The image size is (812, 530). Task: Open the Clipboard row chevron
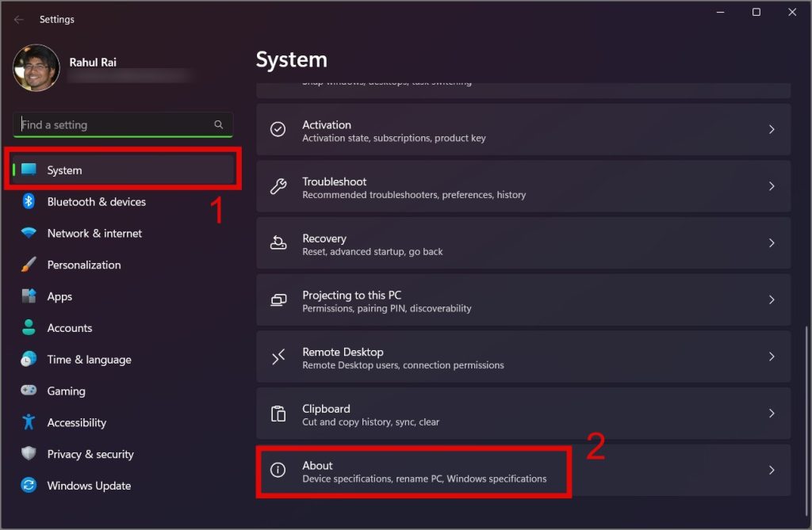[x=772, y=414]
